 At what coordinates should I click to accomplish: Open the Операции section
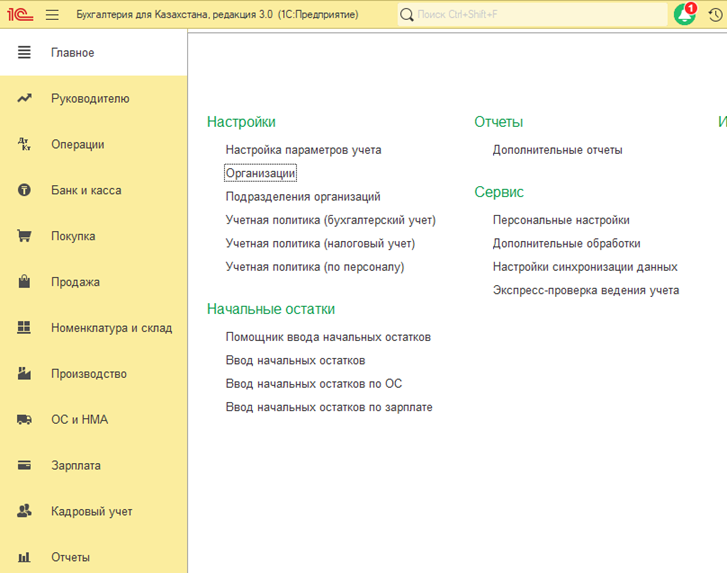click(x=78, y=144)
